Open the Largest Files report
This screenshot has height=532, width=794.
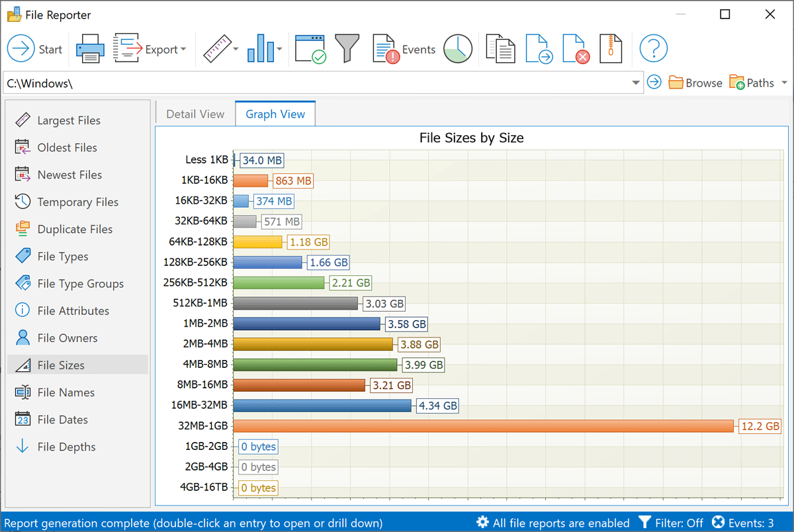click(77, 120)
